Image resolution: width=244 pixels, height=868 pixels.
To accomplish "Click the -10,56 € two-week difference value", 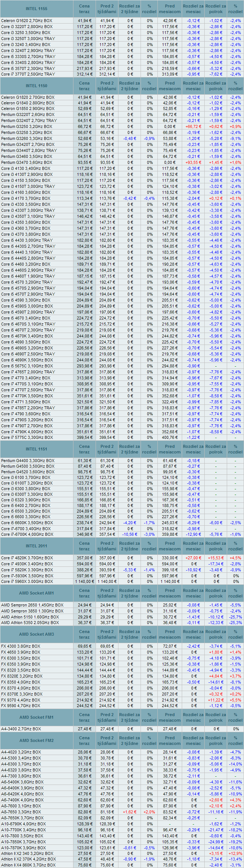I will [130, 534].
